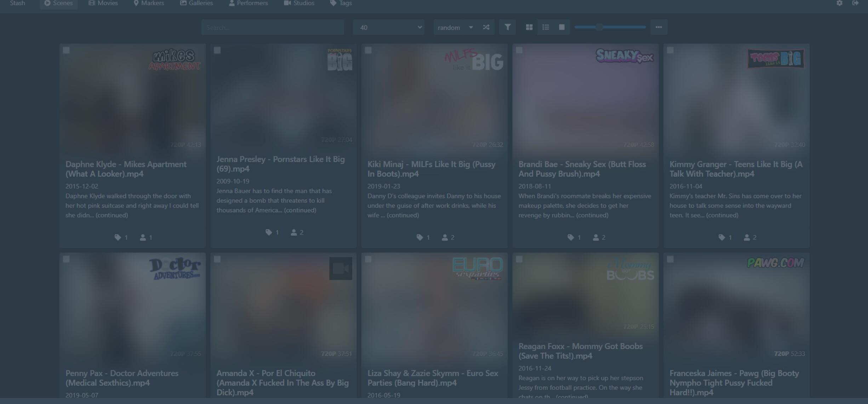Click the Sneaky studio logo on Brandi Bae card

point(624,56)
